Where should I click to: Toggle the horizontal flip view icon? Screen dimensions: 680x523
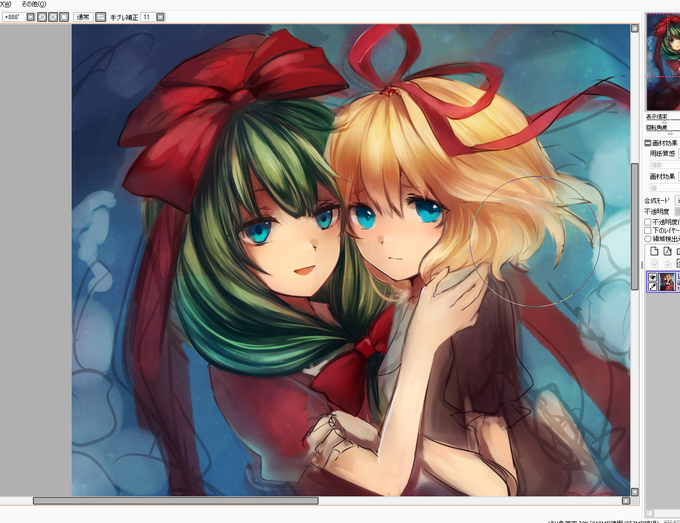click(x=101, y=17)
